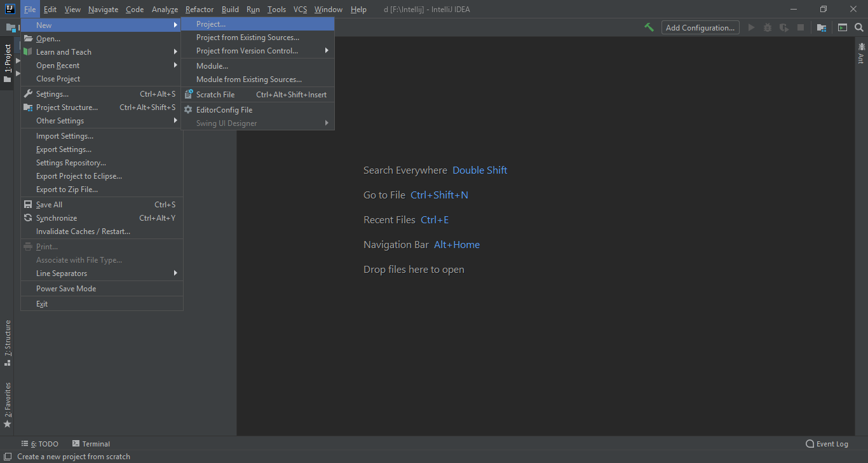Expand the Learn and Teach submenu

tap(102, 52)
